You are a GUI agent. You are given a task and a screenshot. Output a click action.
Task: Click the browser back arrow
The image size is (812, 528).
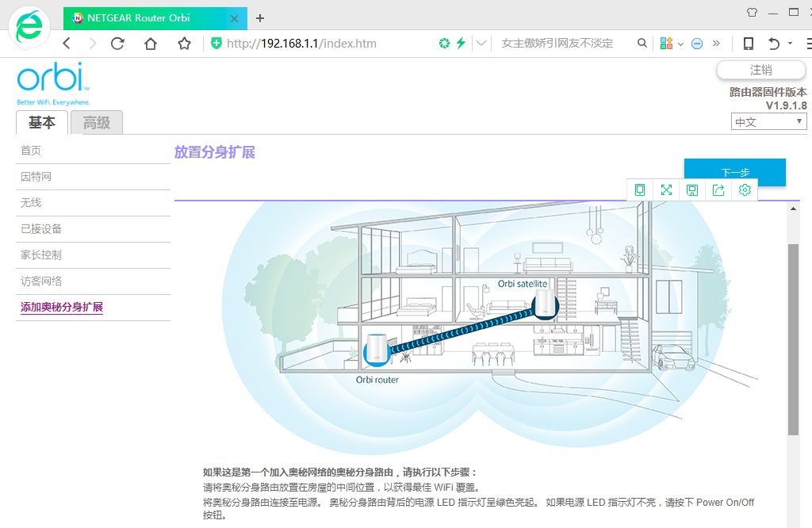pos(67,44)
